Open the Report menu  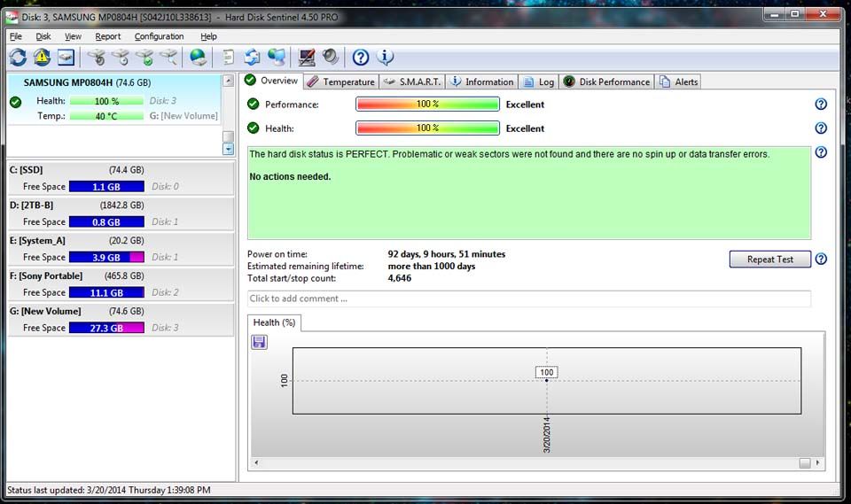[108, 36]
